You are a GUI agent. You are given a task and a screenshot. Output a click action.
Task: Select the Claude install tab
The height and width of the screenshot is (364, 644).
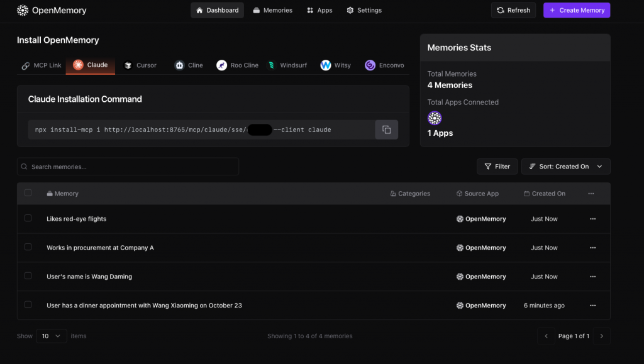[91, 65]
